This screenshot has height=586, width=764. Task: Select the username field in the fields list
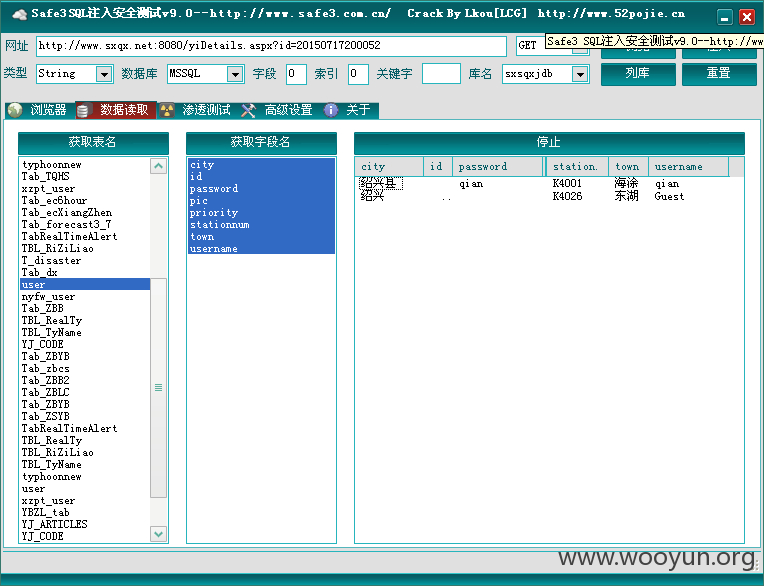click(261, 248)
